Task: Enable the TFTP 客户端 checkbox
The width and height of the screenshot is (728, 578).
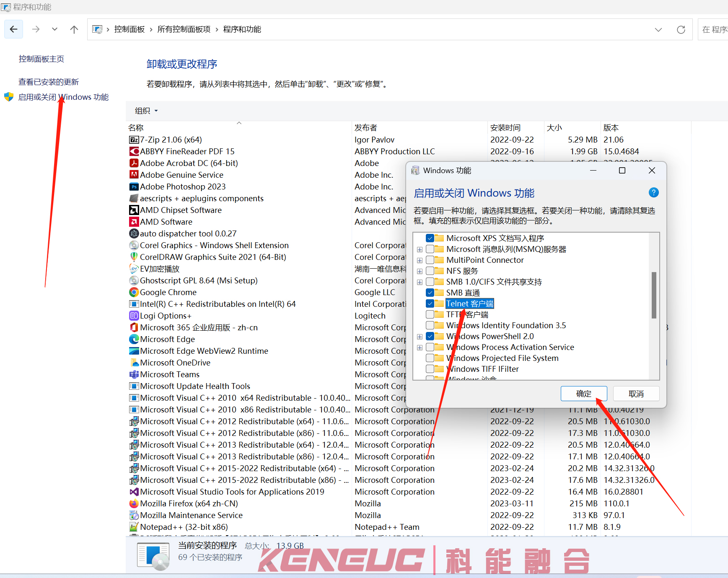Action: pos(430,314)
